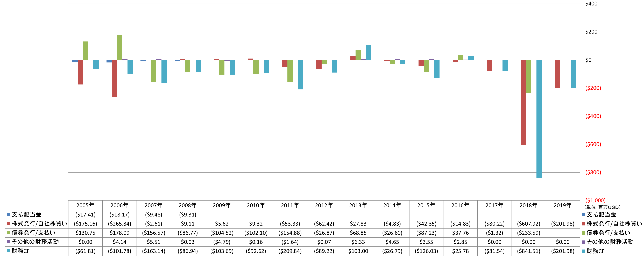This screenshot has width=644, height=256.
Task: Click the purple その他の財務活動 swatch in the data table
Action: point(8,242)
